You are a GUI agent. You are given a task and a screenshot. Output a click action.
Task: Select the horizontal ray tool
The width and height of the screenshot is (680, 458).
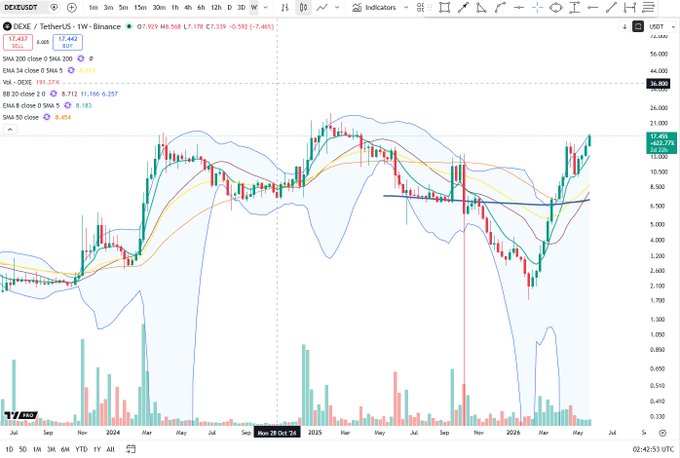[x=593, y=7]
